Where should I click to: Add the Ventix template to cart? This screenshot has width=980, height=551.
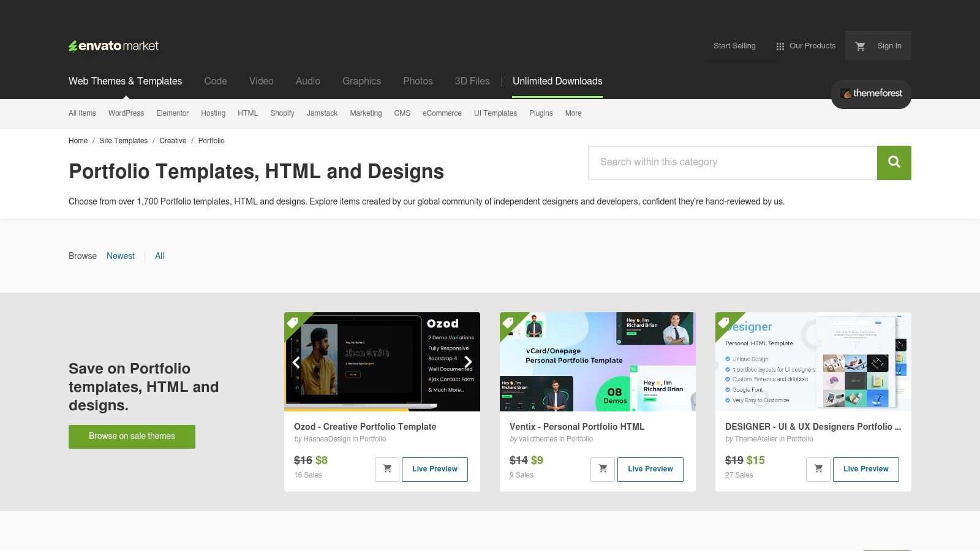coord(603,469)
